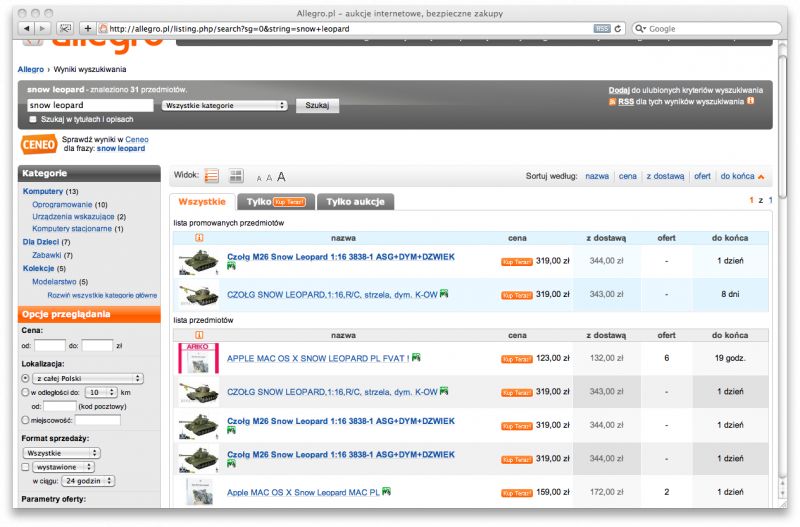Open Komputery category link

pos(43,191)
